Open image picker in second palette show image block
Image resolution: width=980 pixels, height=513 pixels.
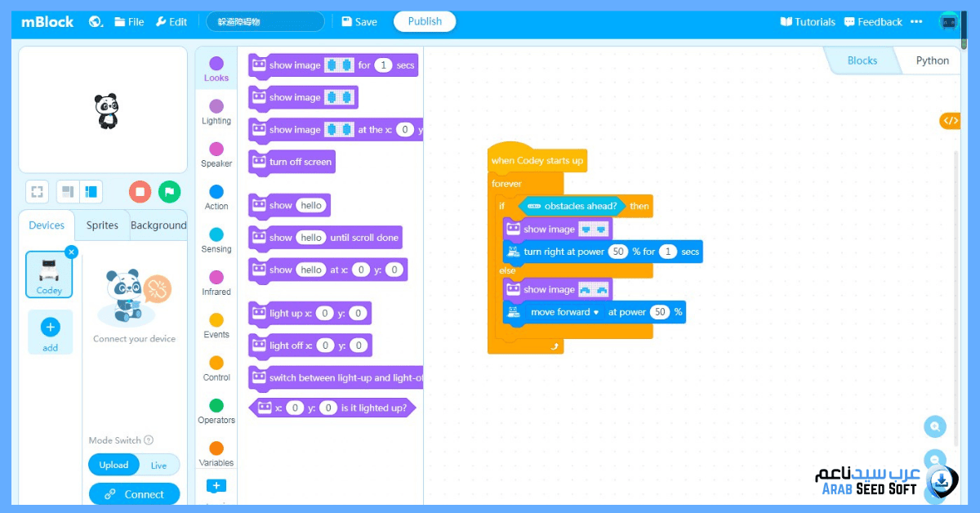coord(339,97)
